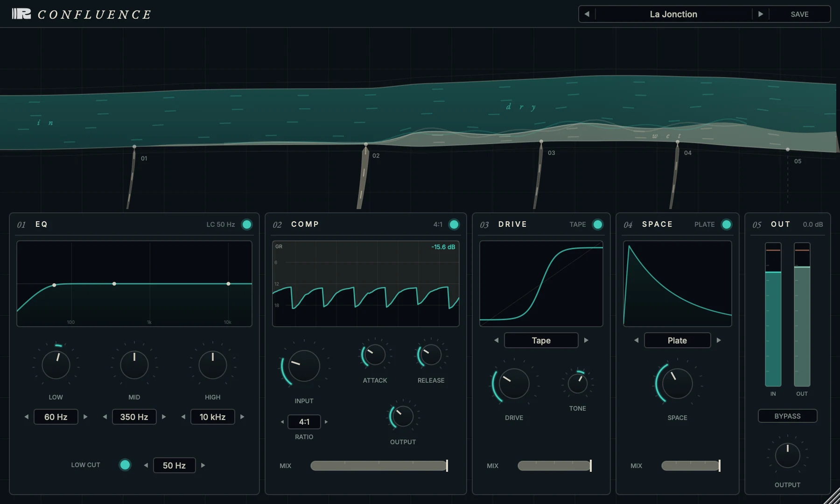Open the Tape drive type selector
Image resolution: width=840 pixels, height=504 pixels.
pos(541,340)
